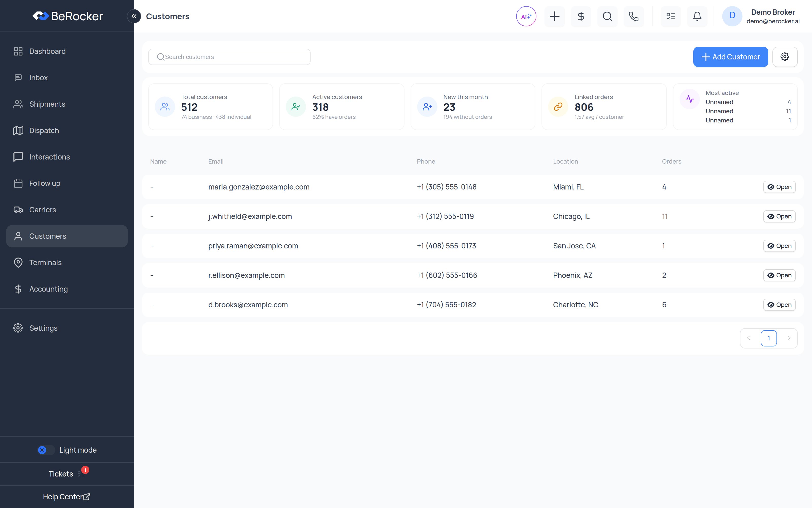Click Chicago, IL location cell
812x508 pixels.
[x=571, y=216]
